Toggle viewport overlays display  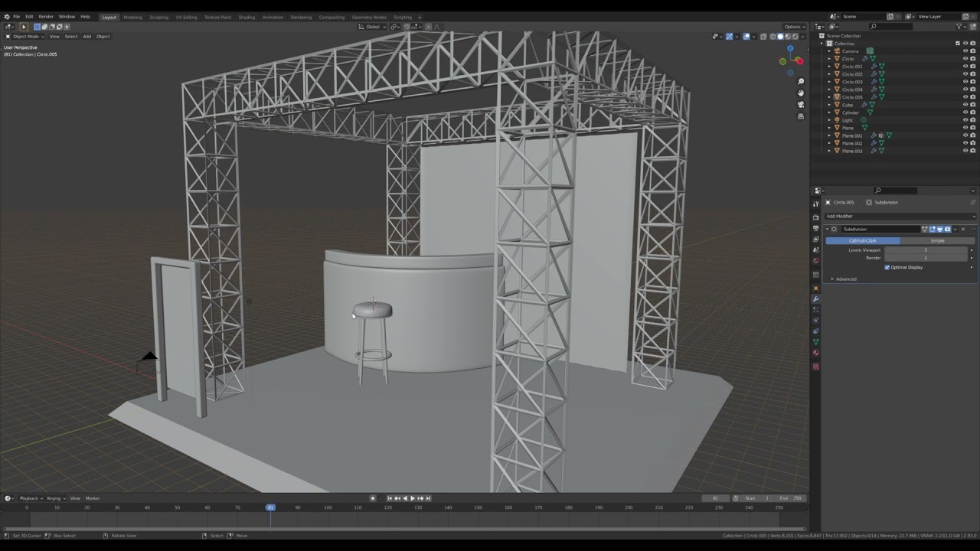(746, 36)
